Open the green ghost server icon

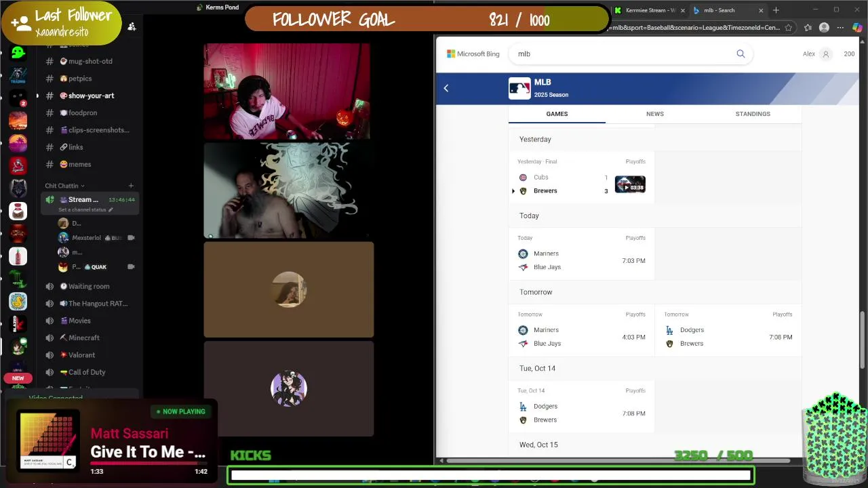[x=18, y=53]
